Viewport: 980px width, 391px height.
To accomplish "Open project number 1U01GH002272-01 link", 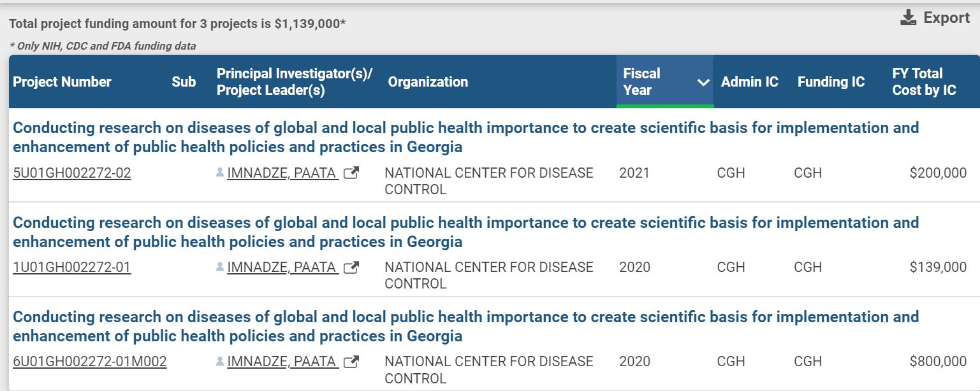I will pyautogui.click(x=71, y=267).
